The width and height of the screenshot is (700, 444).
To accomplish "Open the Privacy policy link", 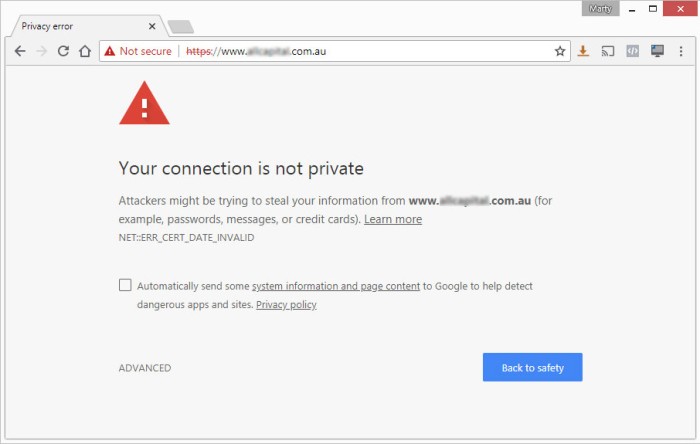I will coord(286,304).
